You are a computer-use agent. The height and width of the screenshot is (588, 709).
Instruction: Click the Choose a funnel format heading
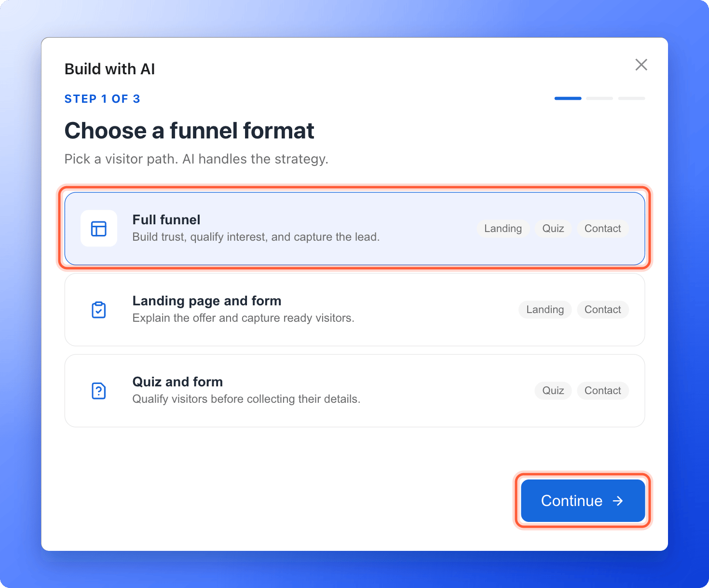pyautogui.click(x=189, y=131)
